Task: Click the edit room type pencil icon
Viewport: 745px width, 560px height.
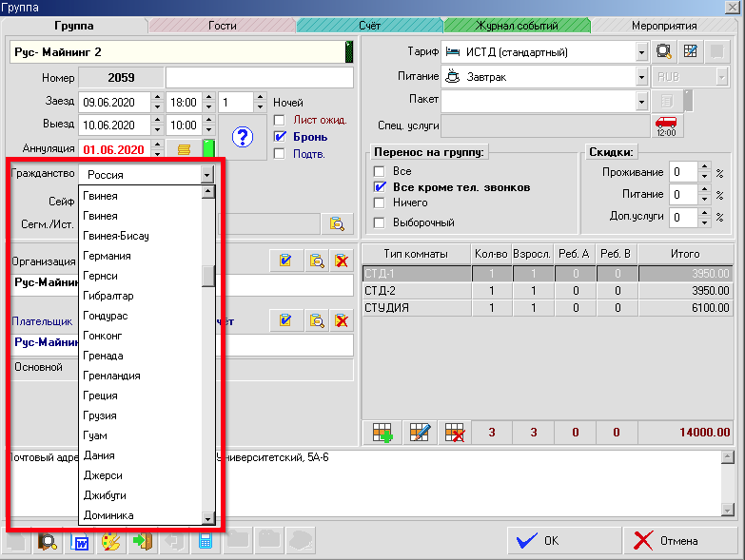Action: 419,433
